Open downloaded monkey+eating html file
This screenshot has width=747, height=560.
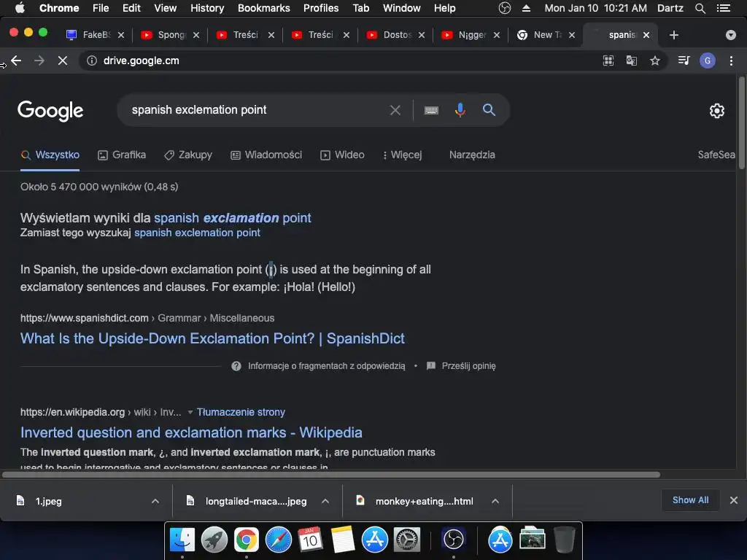click(424, 501)
